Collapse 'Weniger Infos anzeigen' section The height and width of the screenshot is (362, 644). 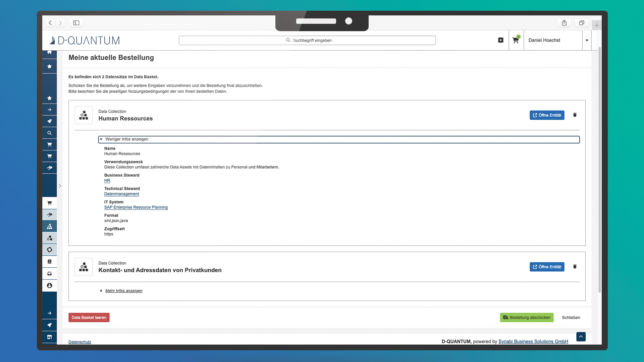[126, 139]
